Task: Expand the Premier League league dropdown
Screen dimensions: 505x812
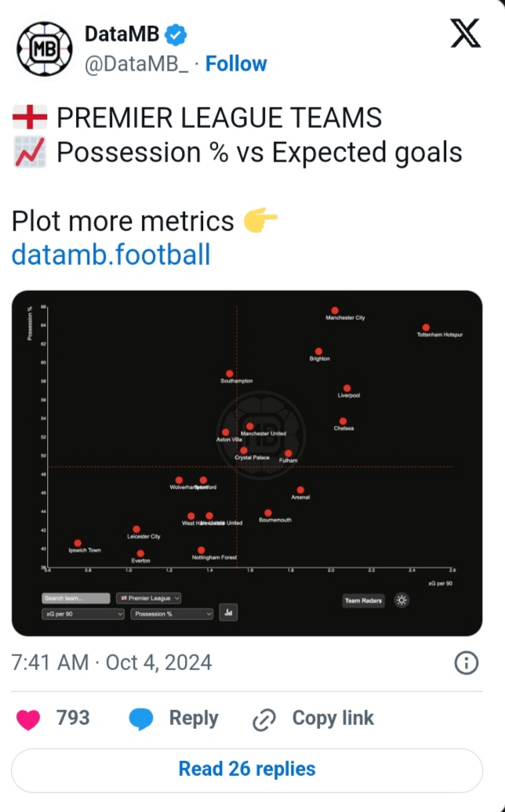Action: [x=149, y=598]
